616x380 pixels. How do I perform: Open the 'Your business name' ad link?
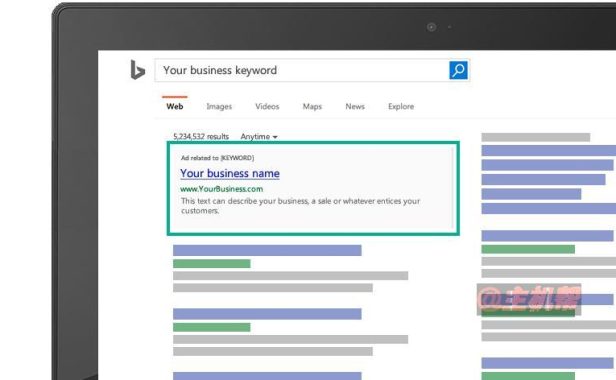(x=230, y=173)
